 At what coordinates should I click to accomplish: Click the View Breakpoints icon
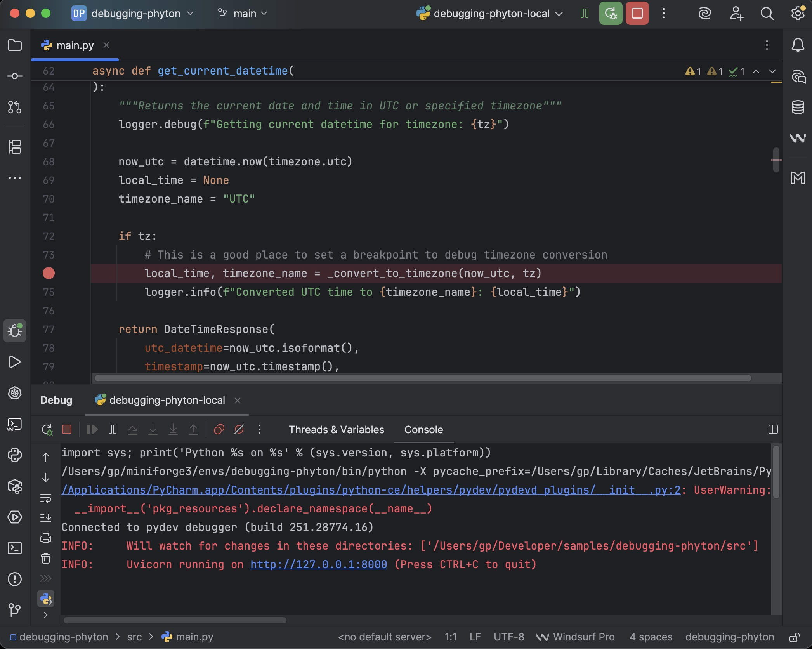(x=219, y=430)
